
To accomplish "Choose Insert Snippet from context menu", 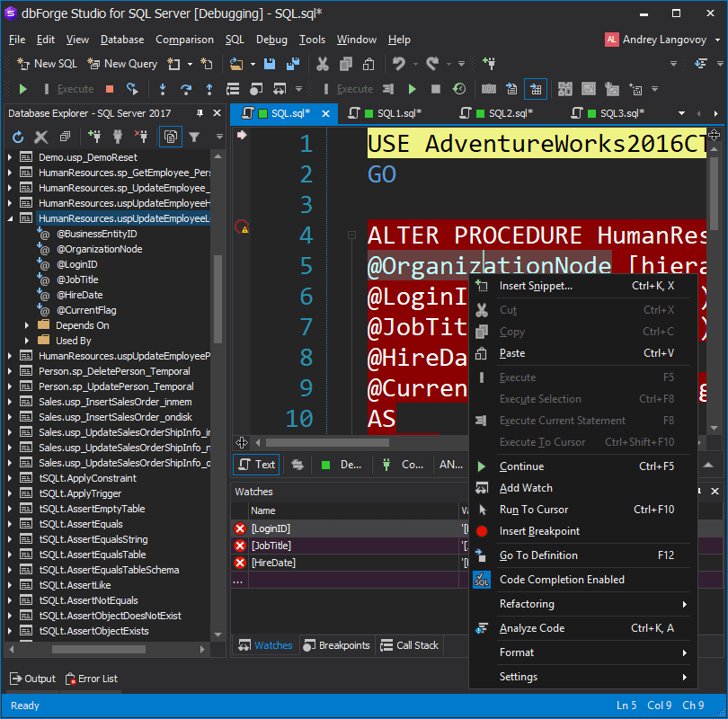I will coord(582,286).
